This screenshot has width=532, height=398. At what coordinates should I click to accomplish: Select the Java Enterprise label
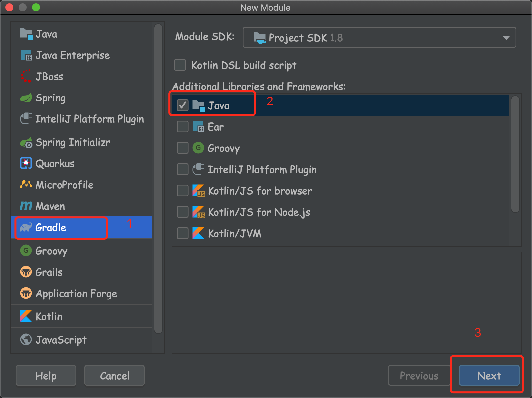pyautogui.click(x=73, y=55)
